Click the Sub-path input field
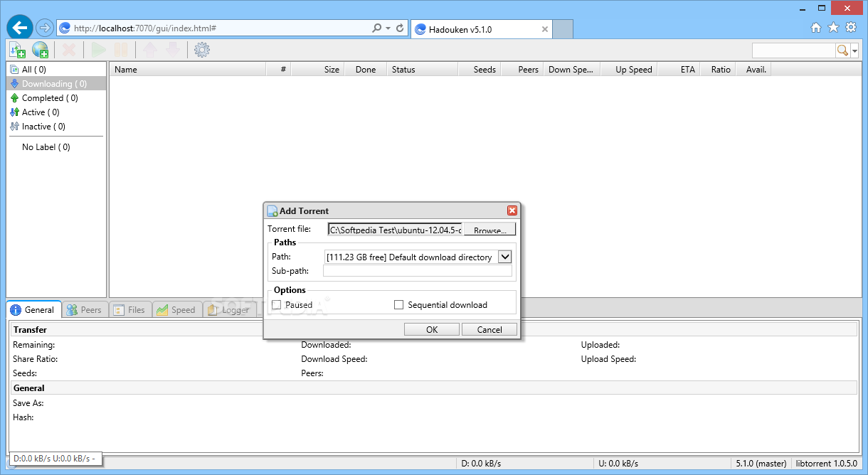 (x=418, y=271)
